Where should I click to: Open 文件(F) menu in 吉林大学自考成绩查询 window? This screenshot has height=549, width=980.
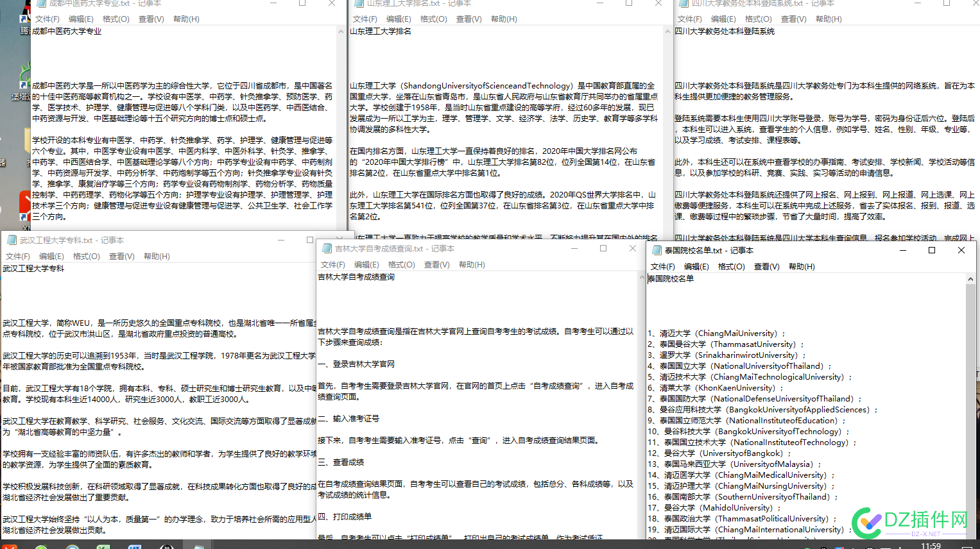click(332, 265)
